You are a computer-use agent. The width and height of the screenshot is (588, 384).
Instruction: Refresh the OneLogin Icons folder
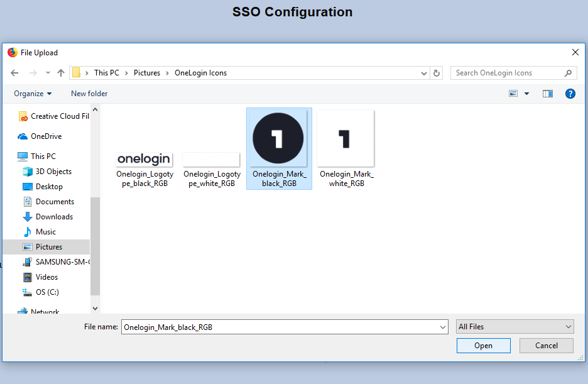(x=437, y=73)
